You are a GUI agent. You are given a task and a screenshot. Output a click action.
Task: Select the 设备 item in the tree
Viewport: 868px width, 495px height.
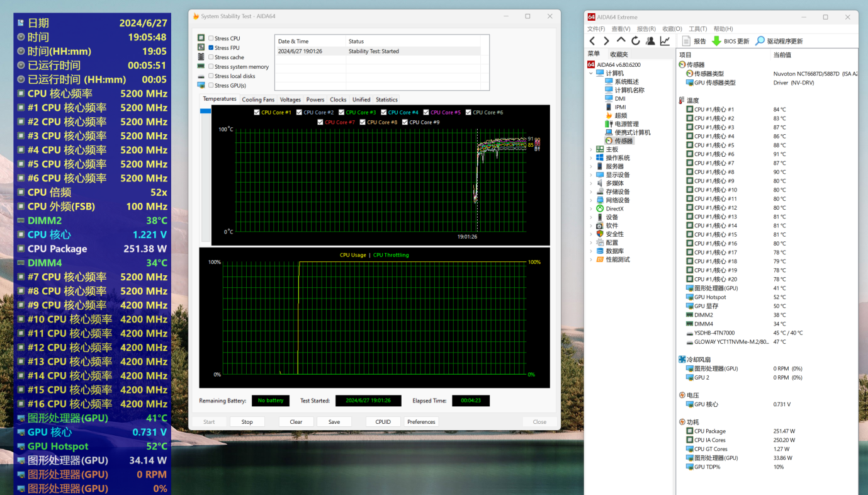tap(607, 217)
